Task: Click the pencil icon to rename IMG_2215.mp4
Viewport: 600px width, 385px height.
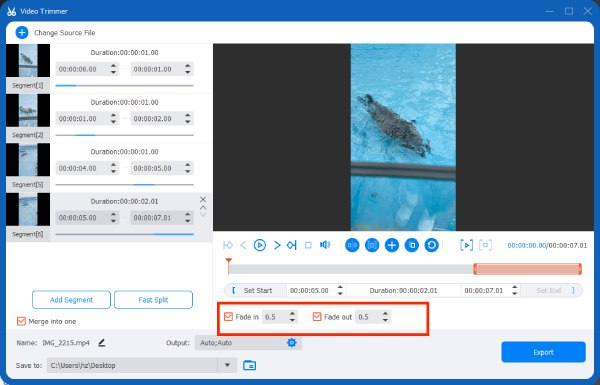Action: click(x=101, y=343)
